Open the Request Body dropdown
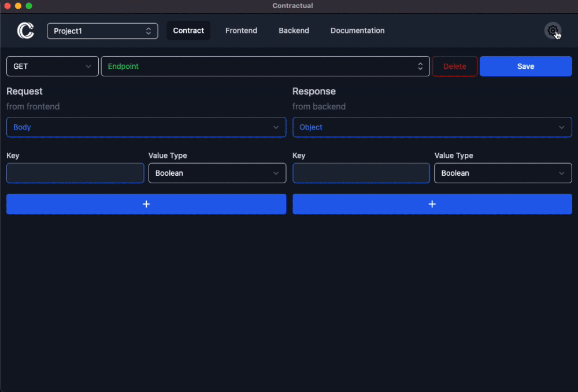The width and height of the screenshot is (578, 392). [146, 127]
